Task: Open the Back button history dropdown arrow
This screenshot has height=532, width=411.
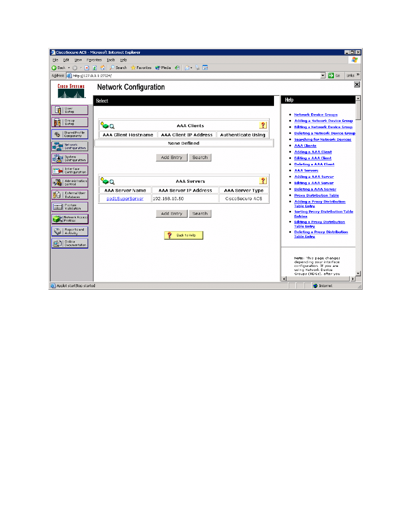Action: pyautogui.click(x=68, y=68)
